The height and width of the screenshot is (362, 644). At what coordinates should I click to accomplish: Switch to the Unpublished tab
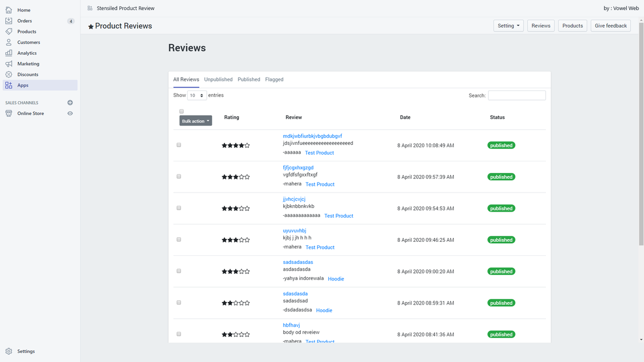pyautogui.click(x=218, y=79)
